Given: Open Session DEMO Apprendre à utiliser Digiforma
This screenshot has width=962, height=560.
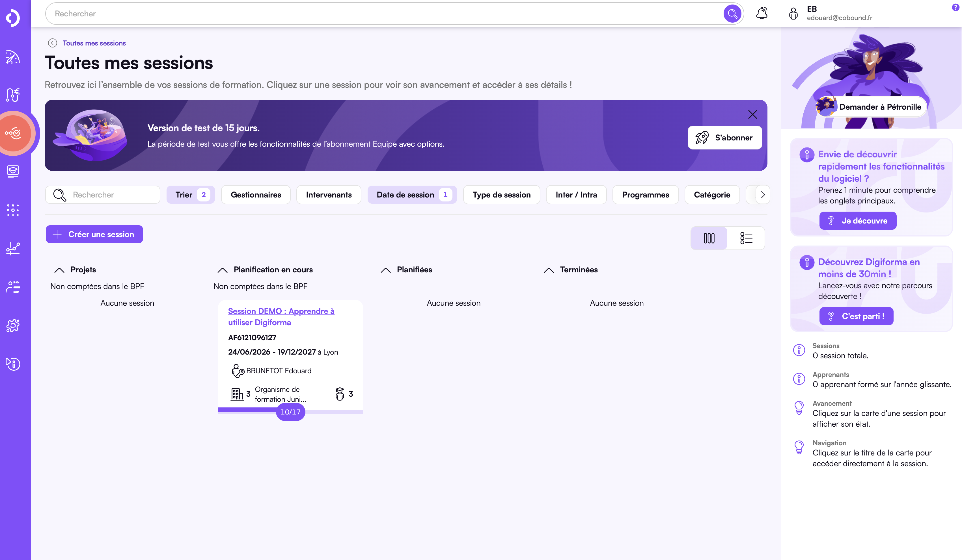Looking at the screenshot, I should click(x=281, y=317).
